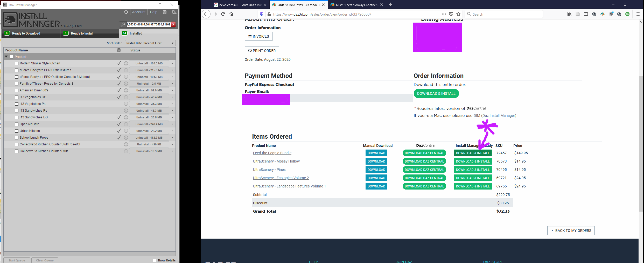Viewport: 644px width, 263px height.
Task: Open the Firefox account icon
Action: point(611,14)
